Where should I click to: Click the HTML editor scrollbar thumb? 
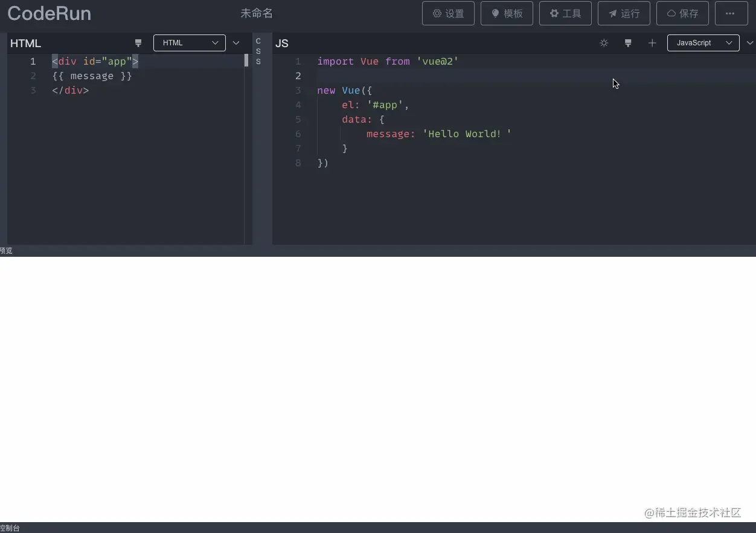click(x=246, y=60)
